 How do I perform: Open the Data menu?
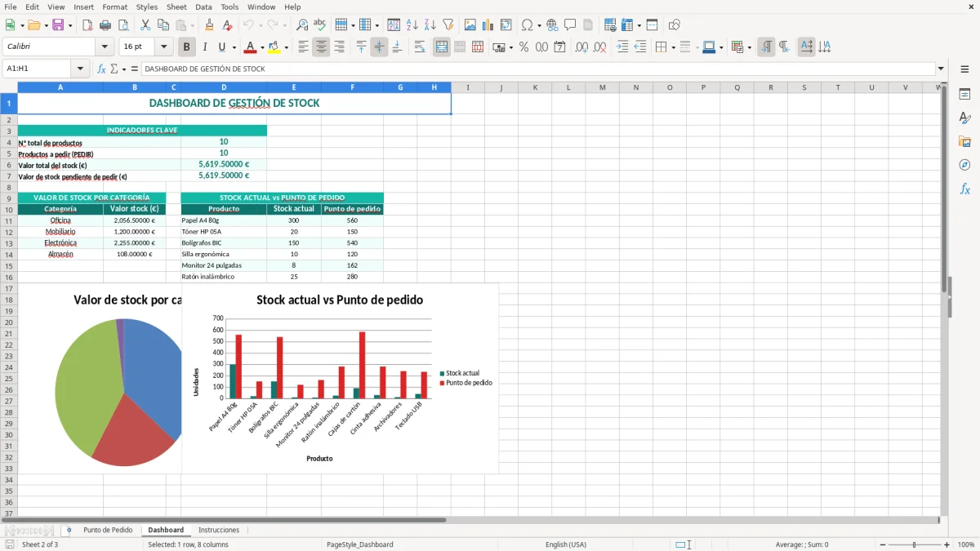203,7
